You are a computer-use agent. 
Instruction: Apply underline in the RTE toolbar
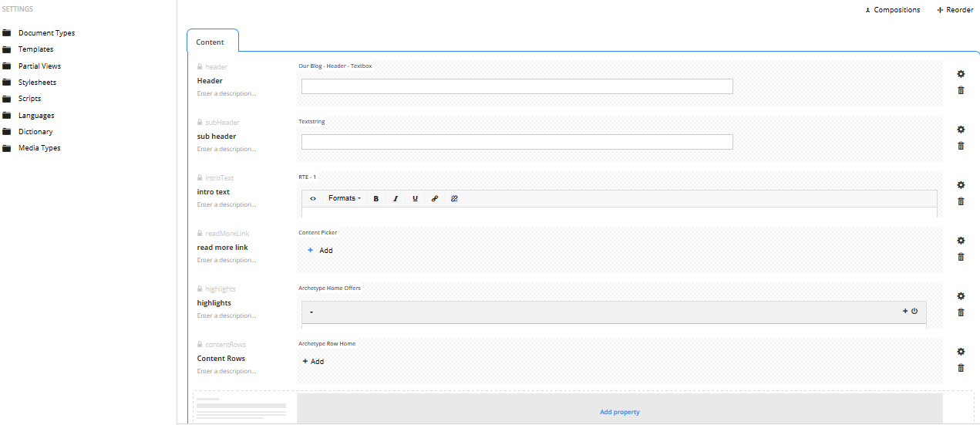(415, 198)
